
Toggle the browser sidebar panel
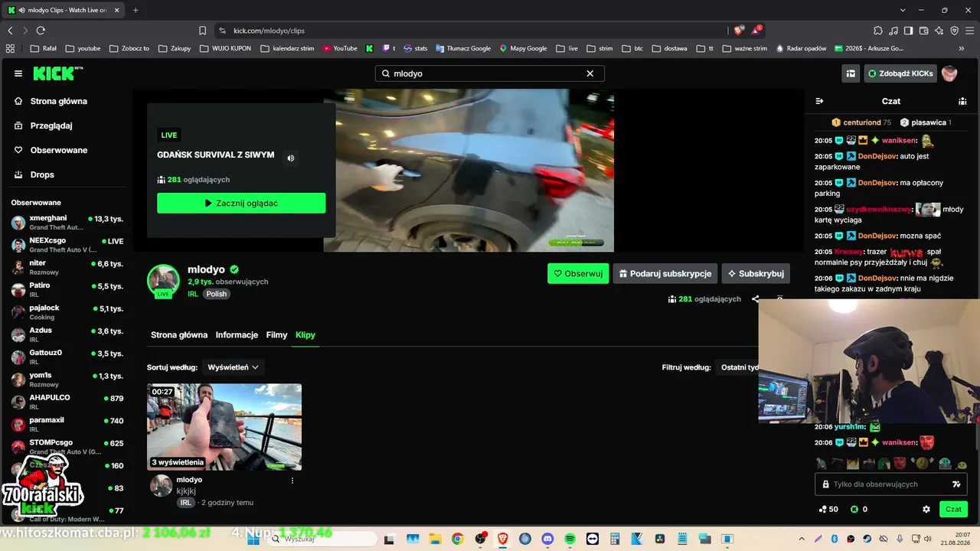tap(909, 31)
